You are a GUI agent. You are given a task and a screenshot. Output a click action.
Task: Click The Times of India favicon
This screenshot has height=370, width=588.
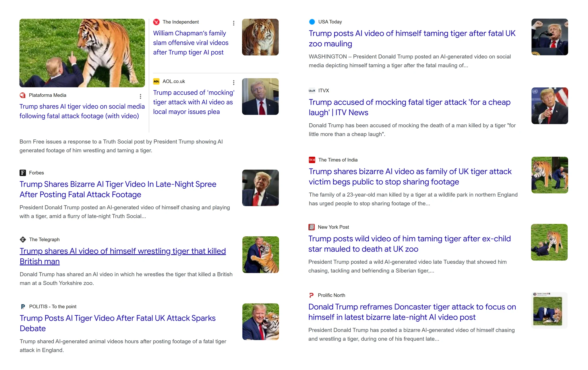[312, 160]
